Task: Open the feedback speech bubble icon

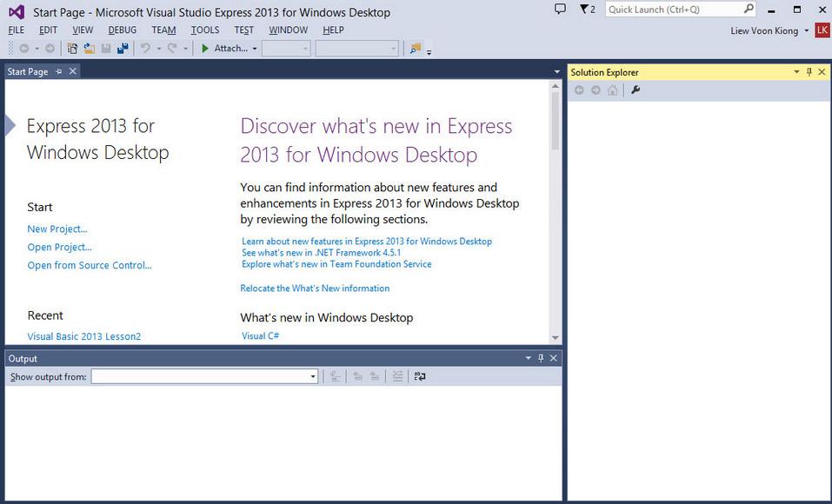Action: [560, 9]
